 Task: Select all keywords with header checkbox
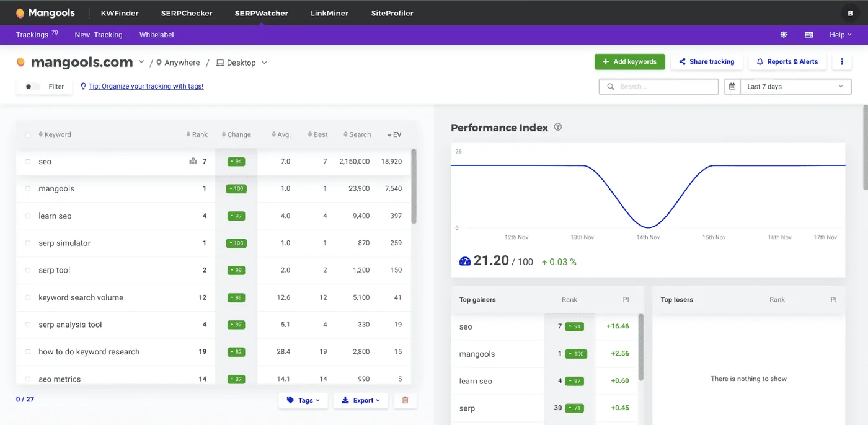tap(28, 134)
